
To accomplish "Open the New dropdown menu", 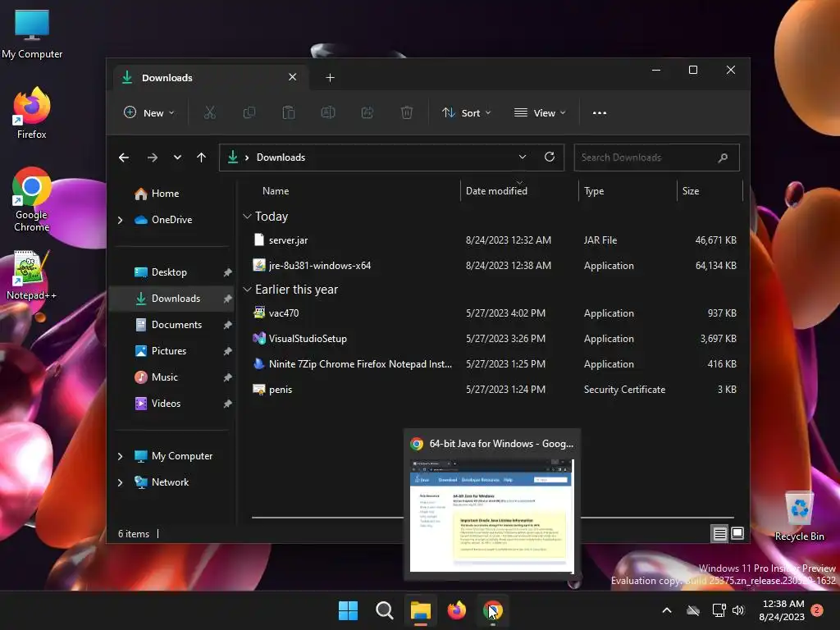I will tap(149, 112).
